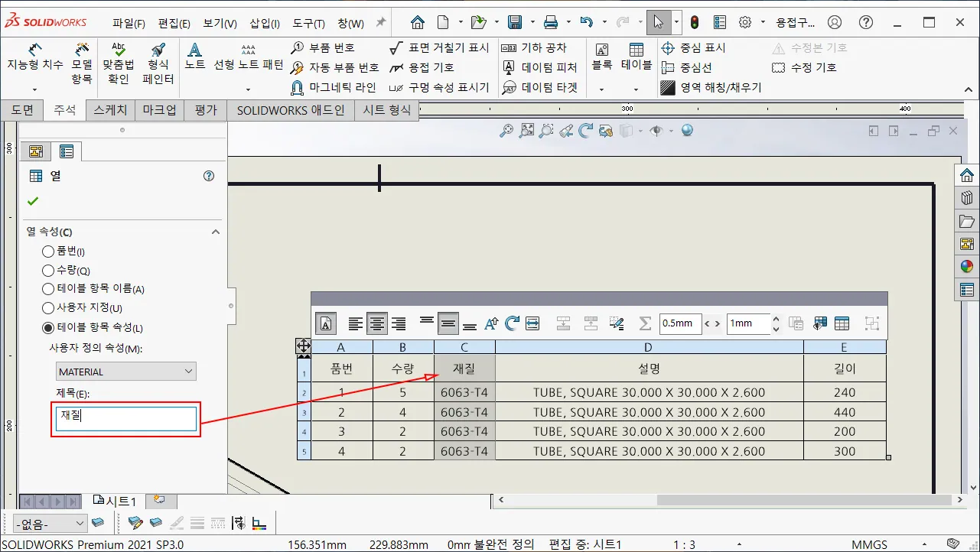
Task: Click the Add Sheet button beside 시트1
Action: 159,500
